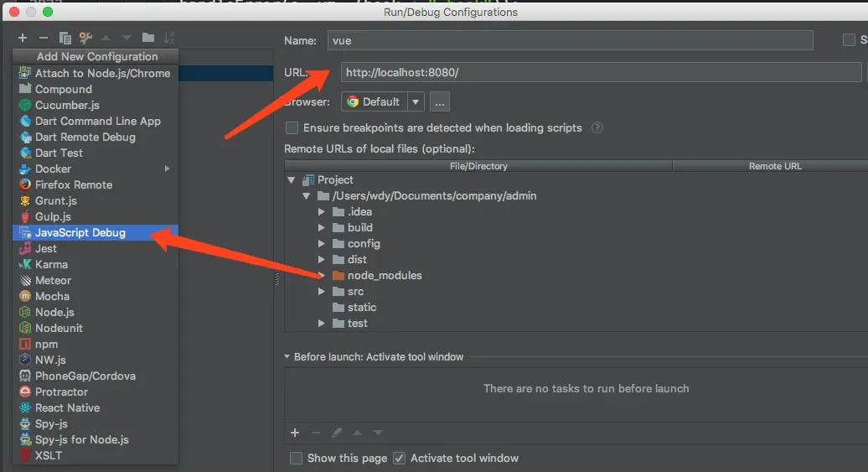Open the Docker submenu arrow
This screenshot has height=472, width=868.
coord(167,169)
